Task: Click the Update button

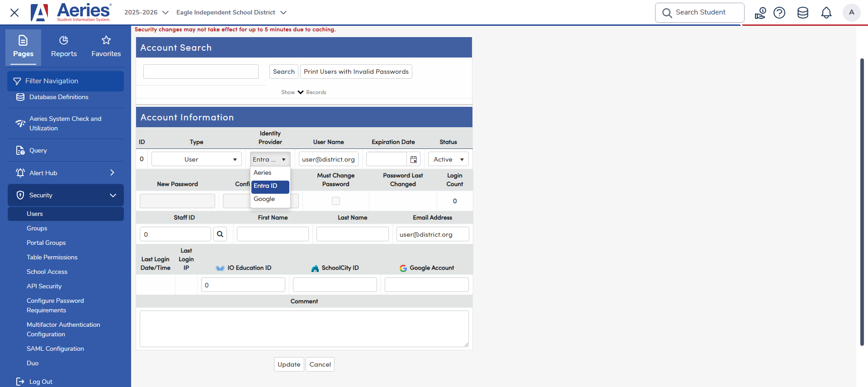Action: point(289,364)
